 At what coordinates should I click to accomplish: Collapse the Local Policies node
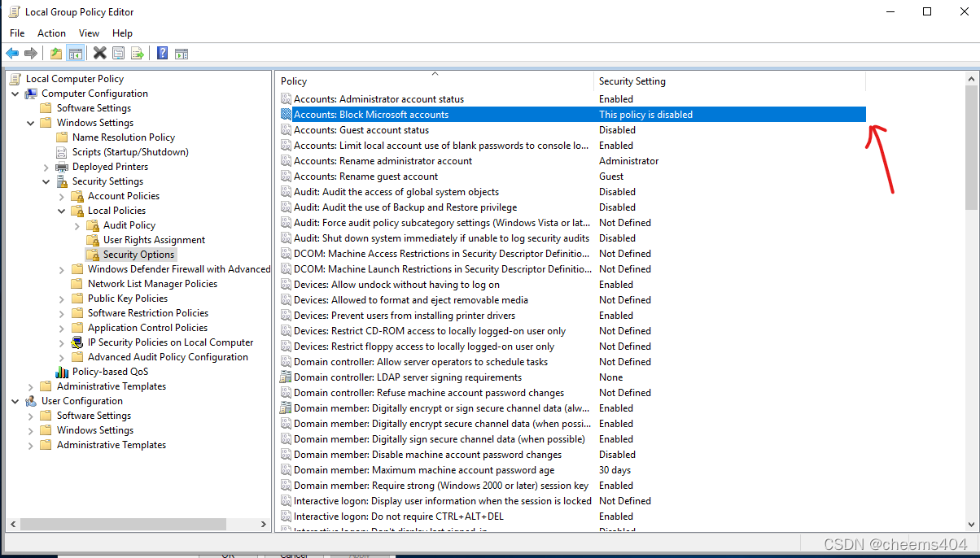pos(61,211)
